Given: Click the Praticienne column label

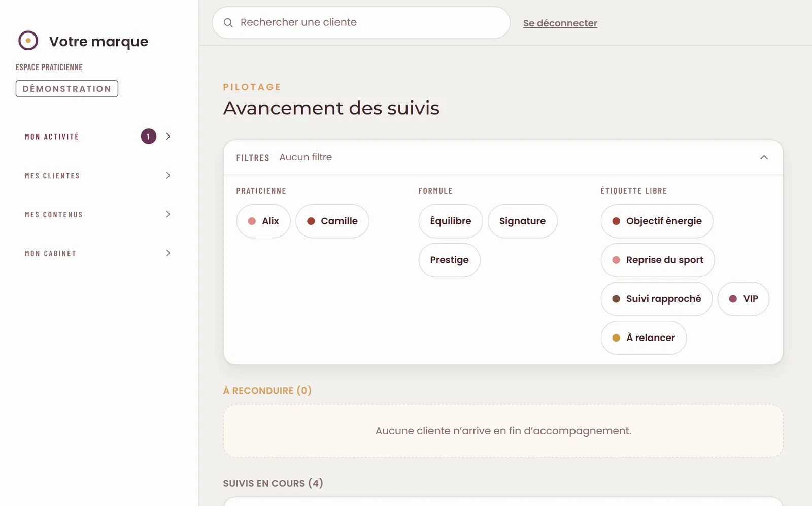Looking at the screenshot, I should click(261, 191).
